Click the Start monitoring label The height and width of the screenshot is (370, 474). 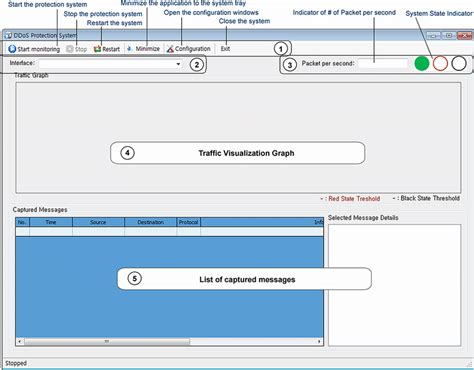tap(39, 49)
